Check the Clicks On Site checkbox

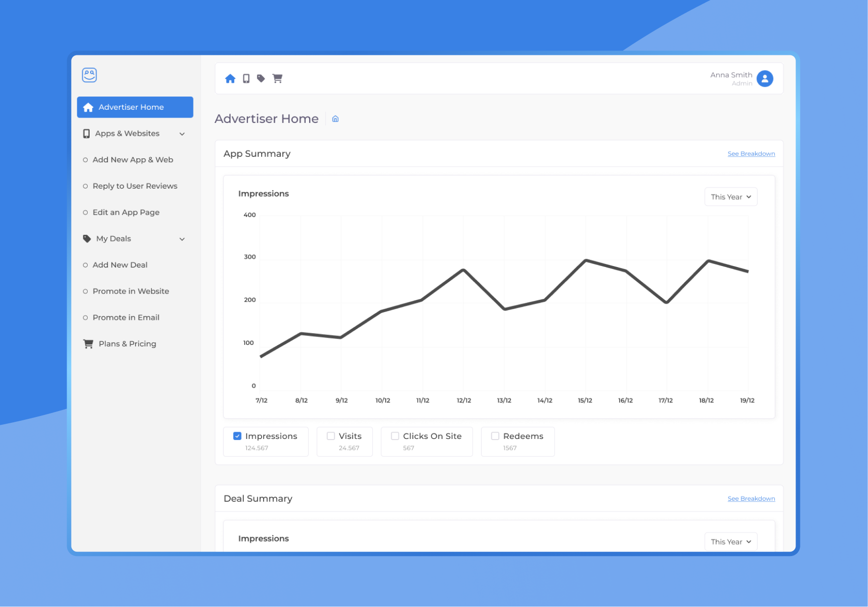coord(395,435)
